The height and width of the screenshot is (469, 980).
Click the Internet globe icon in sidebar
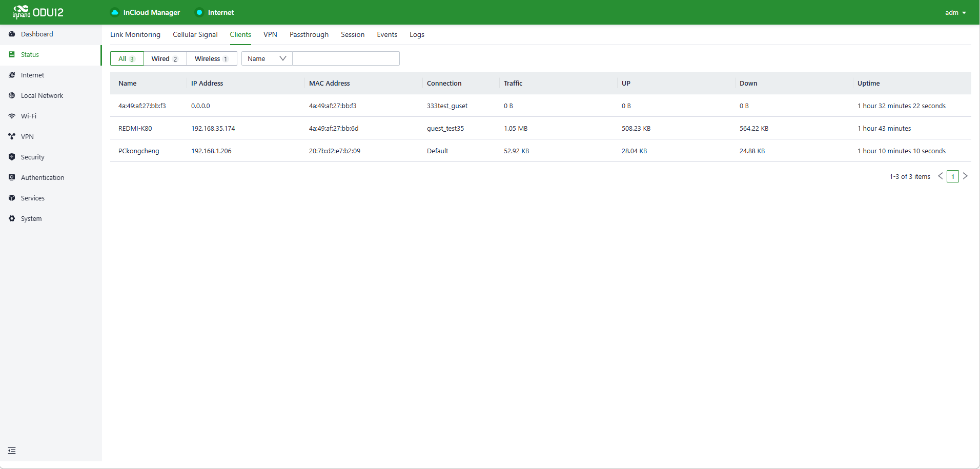(x=12, y=75)
